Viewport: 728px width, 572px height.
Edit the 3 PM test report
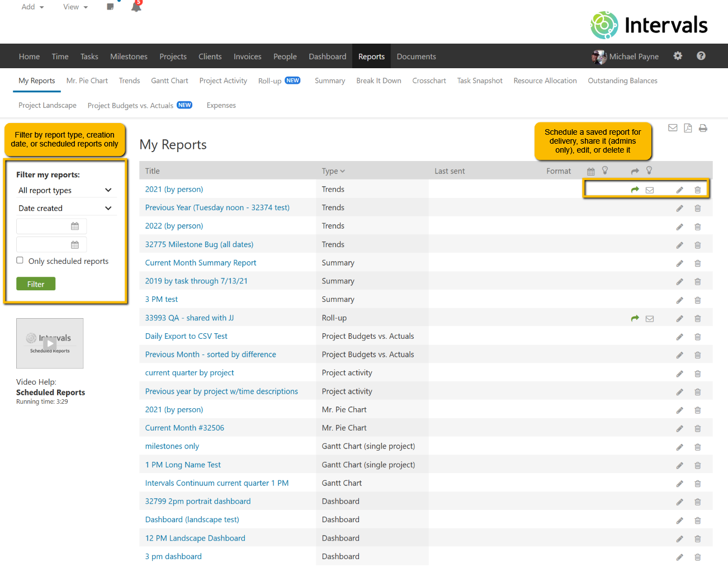[679, 300]
